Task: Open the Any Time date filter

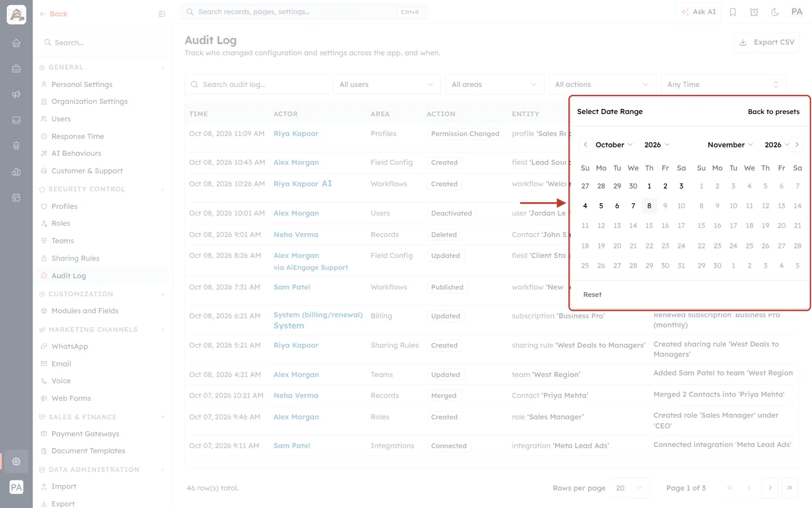Action: click(723, 85)
